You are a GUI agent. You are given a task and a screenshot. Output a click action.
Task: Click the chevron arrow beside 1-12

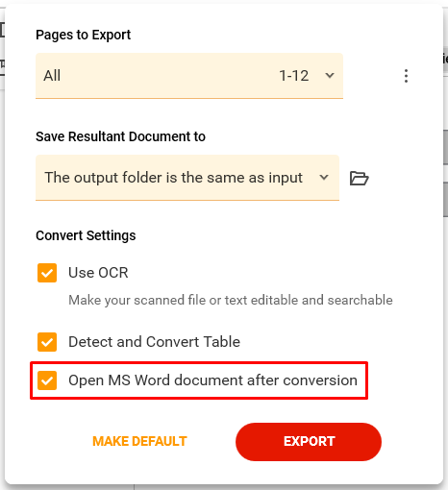click(x=330, y=76)
